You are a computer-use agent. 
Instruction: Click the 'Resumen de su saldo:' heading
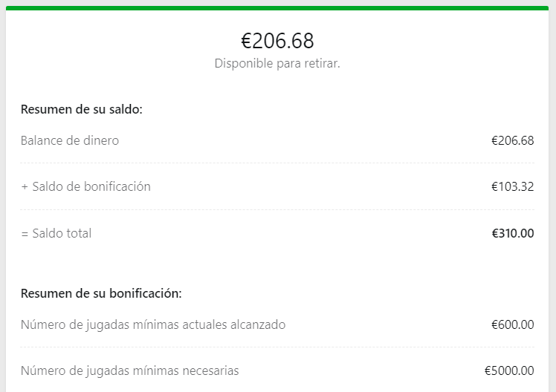82,109
